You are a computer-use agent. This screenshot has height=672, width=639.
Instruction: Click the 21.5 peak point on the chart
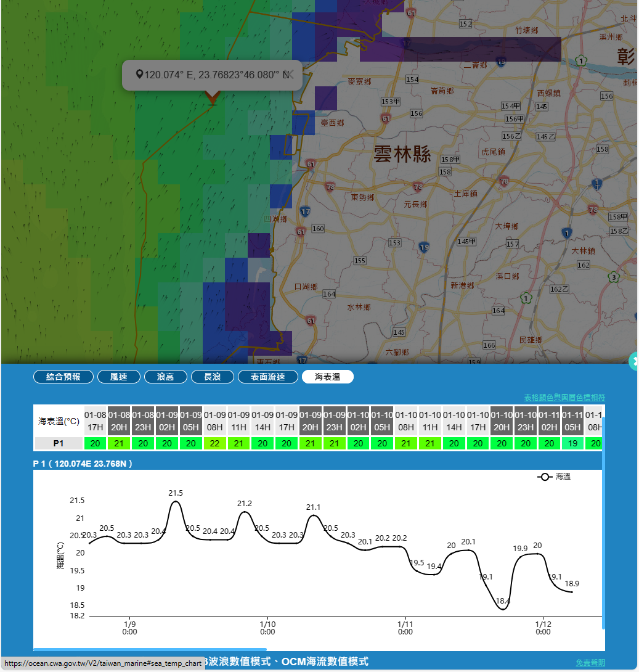(x=176, y=502)
